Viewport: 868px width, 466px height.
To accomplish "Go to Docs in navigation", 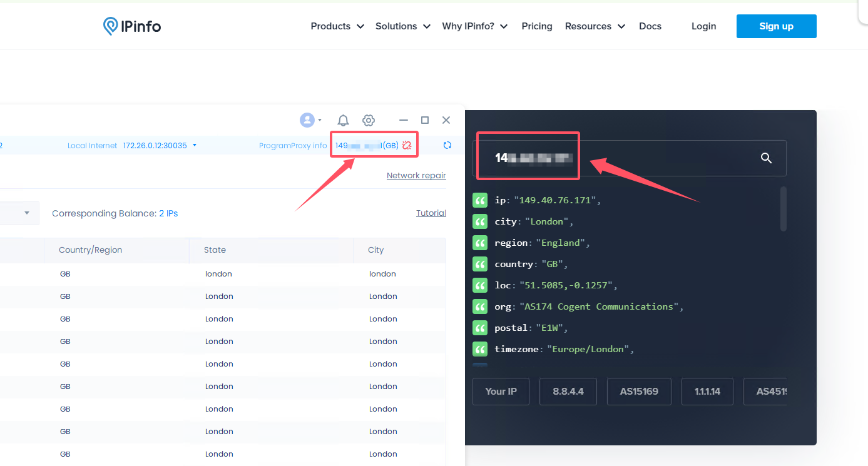I will [x=650, y=26].
